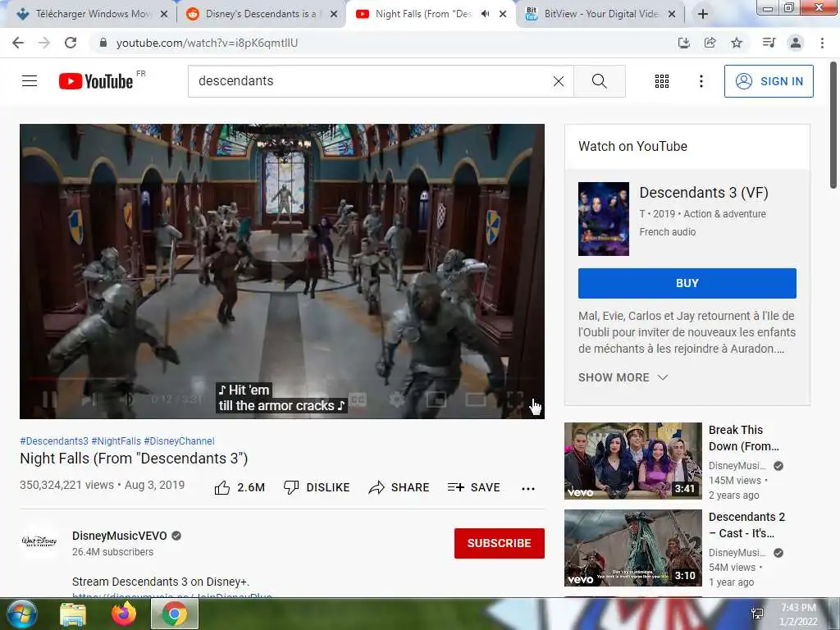Mute the Night Falls tab audio

pyautogui.click(x=485, y=14)
